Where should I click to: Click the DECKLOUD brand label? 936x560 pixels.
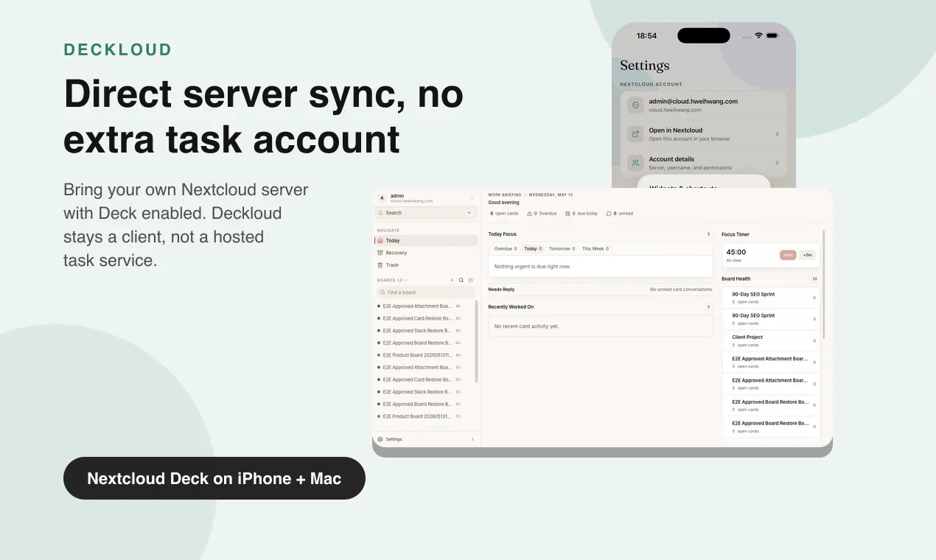tap(118, 50)
